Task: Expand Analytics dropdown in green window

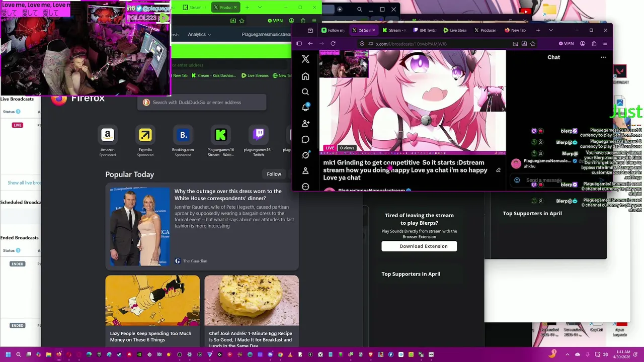Action: pyautogui.click(x=199, y=34)
